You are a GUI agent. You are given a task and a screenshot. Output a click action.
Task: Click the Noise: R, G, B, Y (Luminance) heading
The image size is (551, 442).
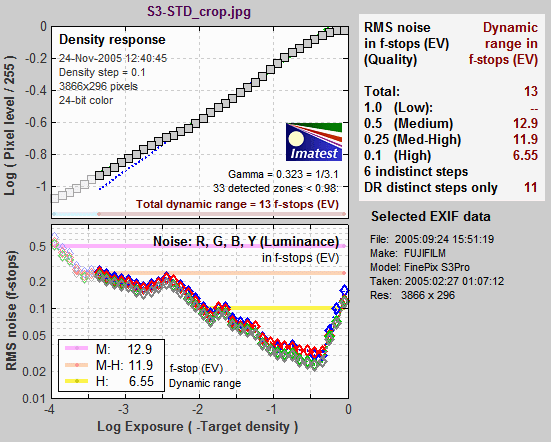point(246,242)
